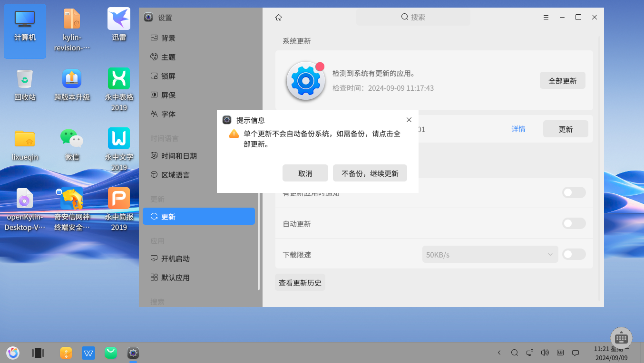Image resolution: width=644 pixels, height=363 pixels.
Task: Click the volume speaker tray icon
Action: pyautogui.click(x=545, y=353)
